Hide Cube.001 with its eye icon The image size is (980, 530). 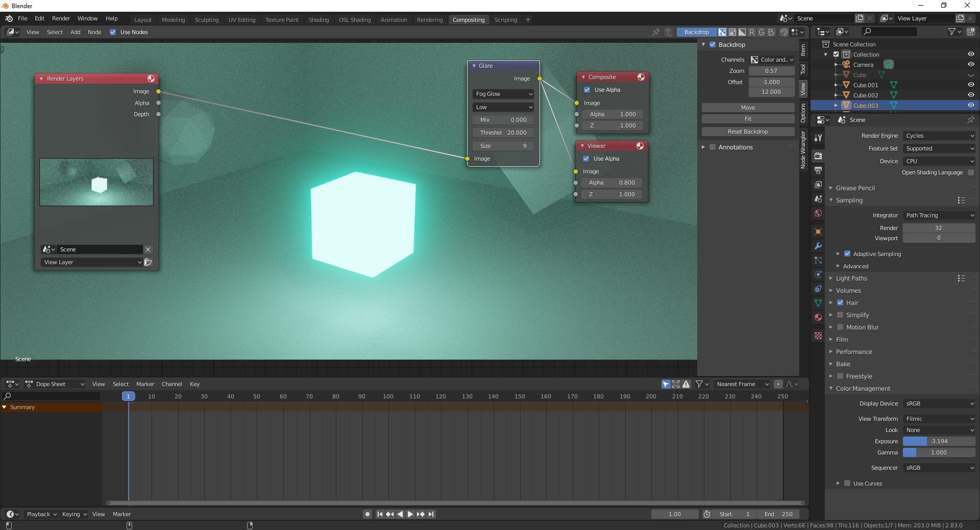[970, 85]
